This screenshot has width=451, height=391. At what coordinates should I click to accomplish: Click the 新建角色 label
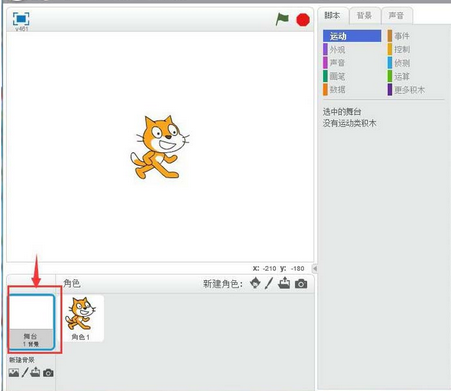[223, 284]
